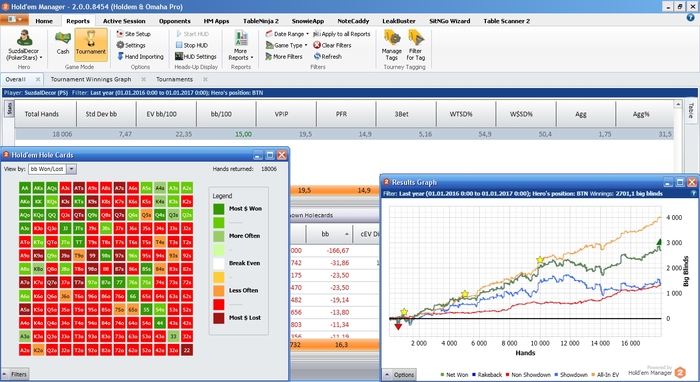The image size is (700, 382).
Task: Open the Opponents ribbon tab
Action: coord(175,21)
